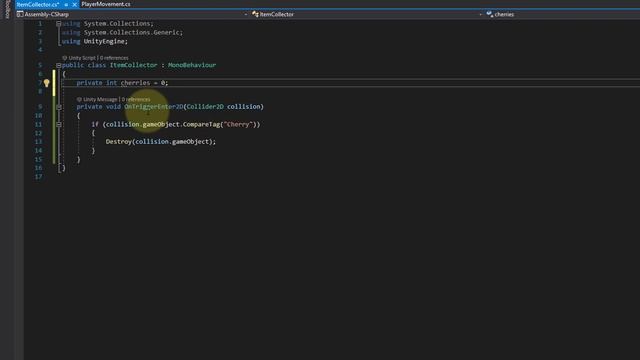Click the 'Destroy' call on line 13
Viewport: 640px width, 360px height.
118,142
